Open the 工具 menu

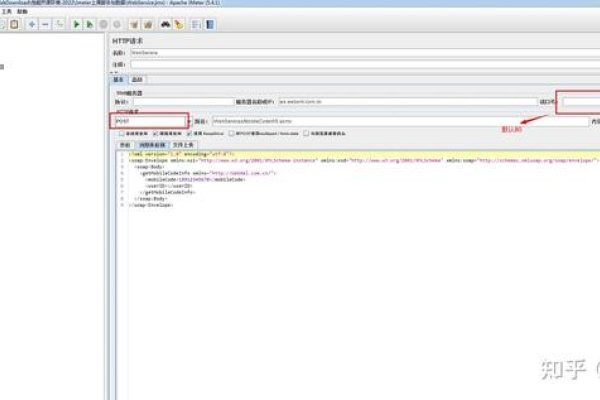(x=7, y=11)
